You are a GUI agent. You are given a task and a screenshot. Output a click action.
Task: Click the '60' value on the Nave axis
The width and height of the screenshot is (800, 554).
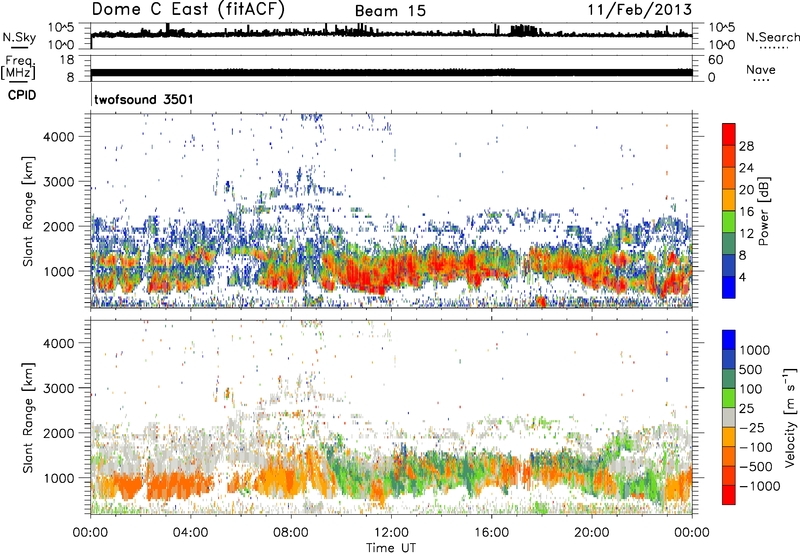pyautogui.click(x=715, y=60)
